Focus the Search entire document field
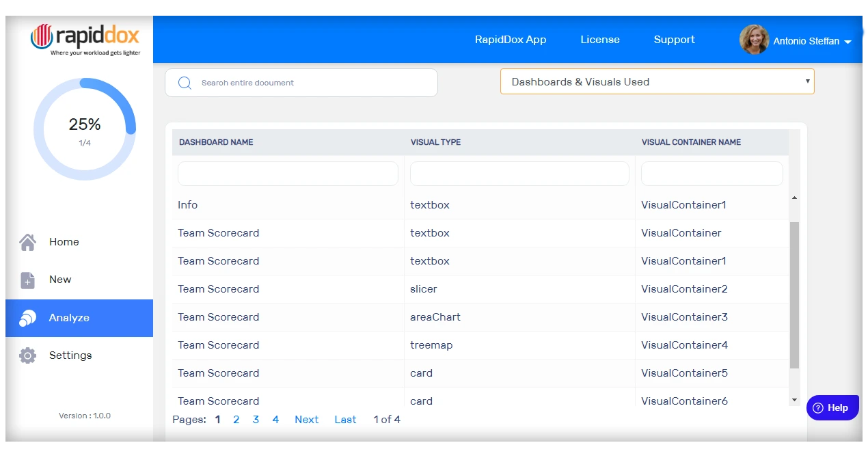Screen dimensions: 868x458 click(301, 83)
